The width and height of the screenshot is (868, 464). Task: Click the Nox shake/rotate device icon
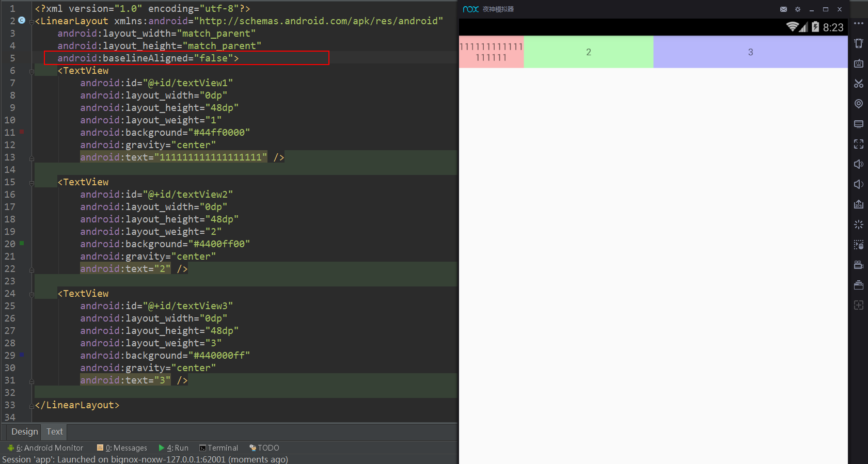858,43
